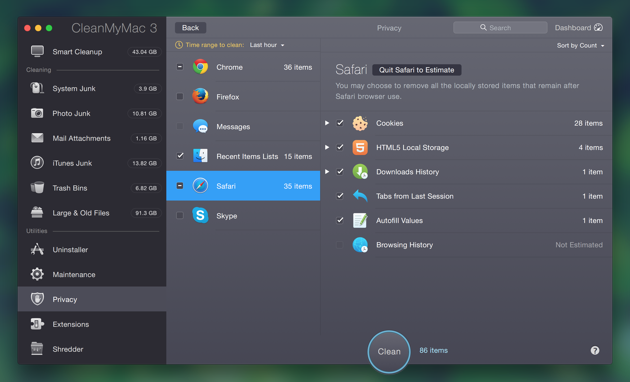The width and height of the screenshot is (630, 382).
Task: Open help with the question mark icon
Action: click(x=595, y=350)
